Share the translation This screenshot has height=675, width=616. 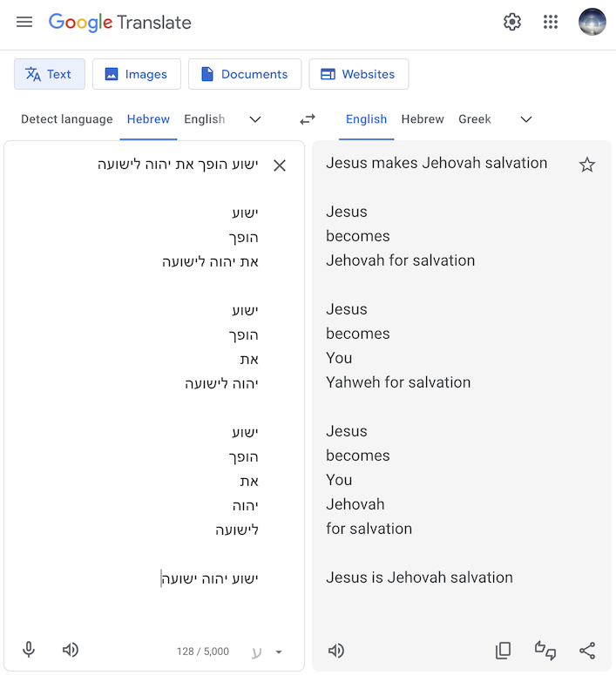pos(587,651)
